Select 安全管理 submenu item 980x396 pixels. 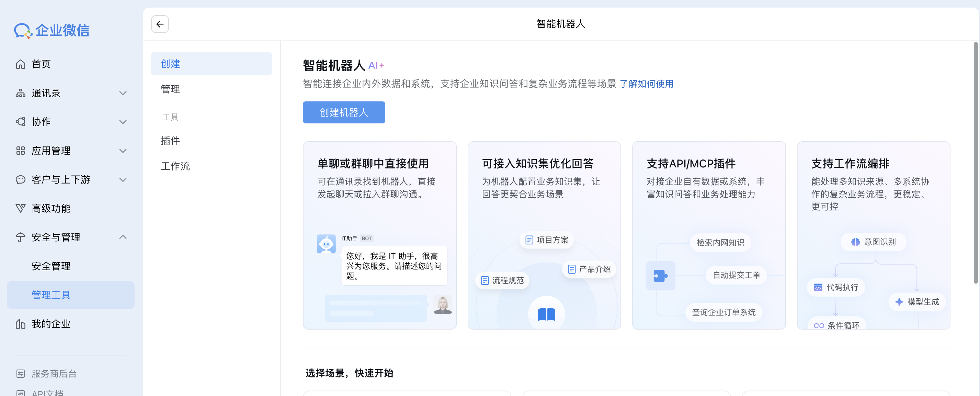pos(71,266)
